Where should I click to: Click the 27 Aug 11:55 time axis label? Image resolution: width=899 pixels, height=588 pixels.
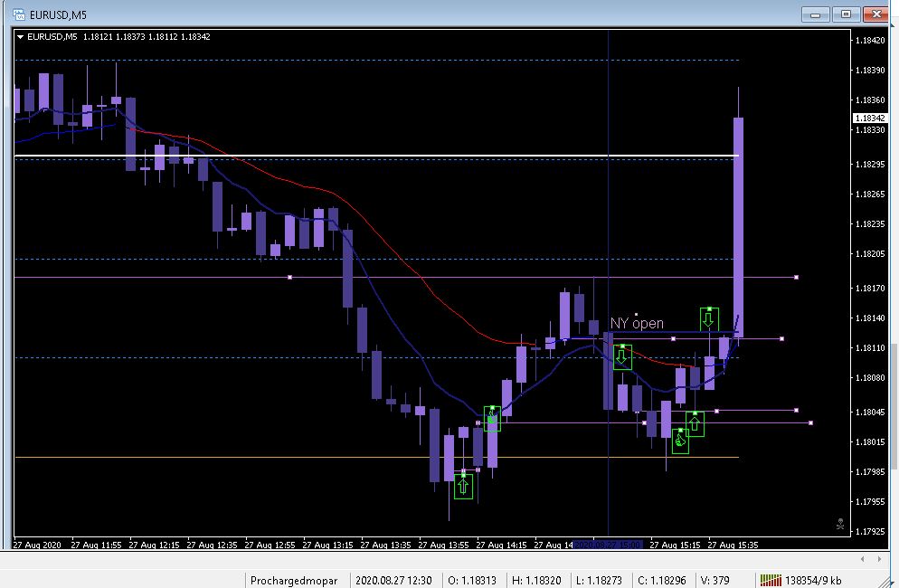pyautogui.click(x=96, y=545)
